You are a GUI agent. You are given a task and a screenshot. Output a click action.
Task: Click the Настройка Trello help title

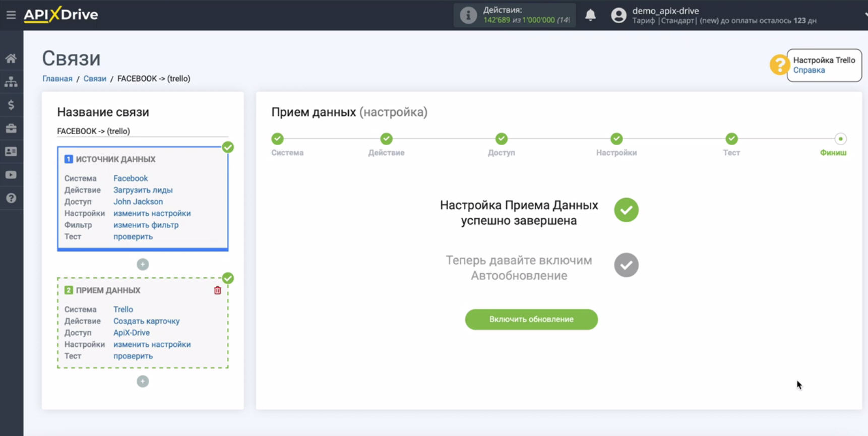coord(824,60)
